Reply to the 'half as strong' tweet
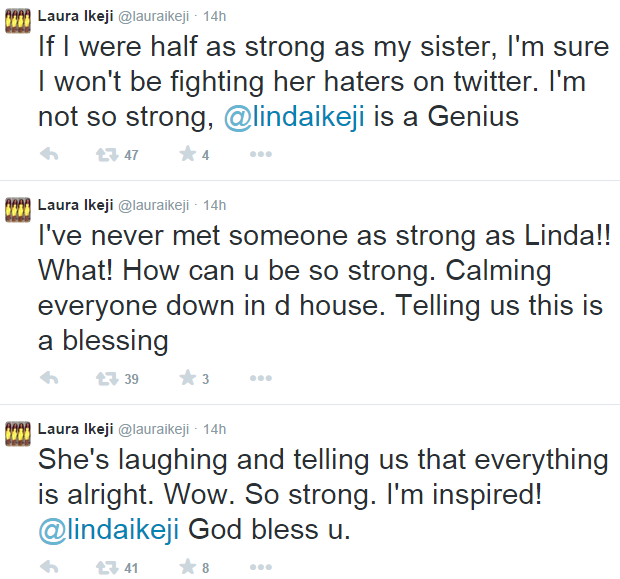 pyautogui.click(x=50, y=155)
